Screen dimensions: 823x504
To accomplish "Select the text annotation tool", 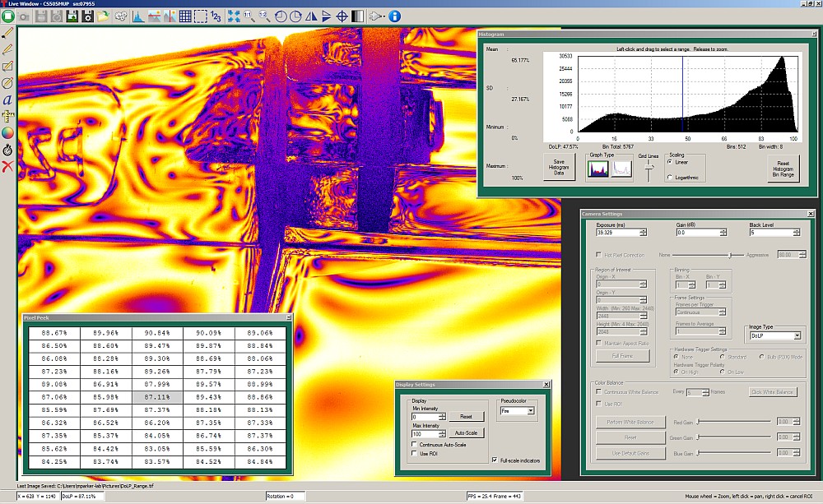I will click(8, 99).
